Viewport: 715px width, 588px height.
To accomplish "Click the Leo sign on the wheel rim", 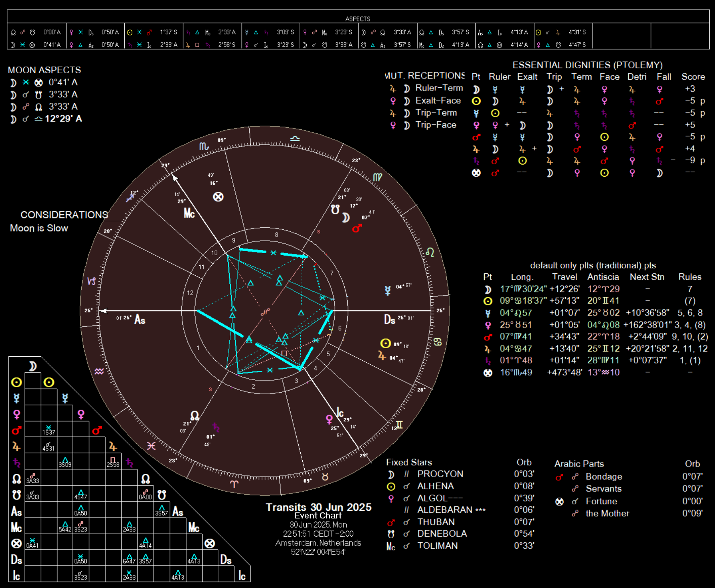I will pos(430,252).
